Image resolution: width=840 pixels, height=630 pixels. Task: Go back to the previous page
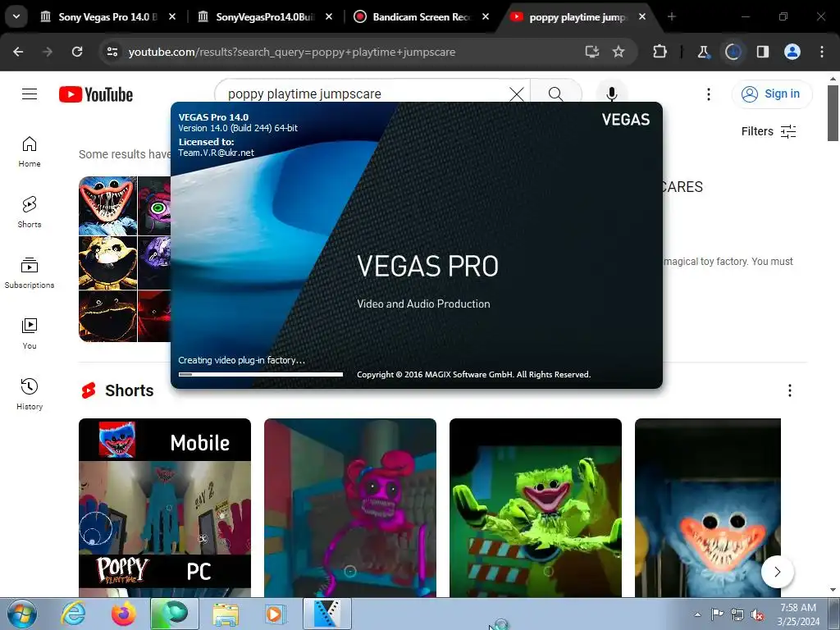(x=18, y=52)
